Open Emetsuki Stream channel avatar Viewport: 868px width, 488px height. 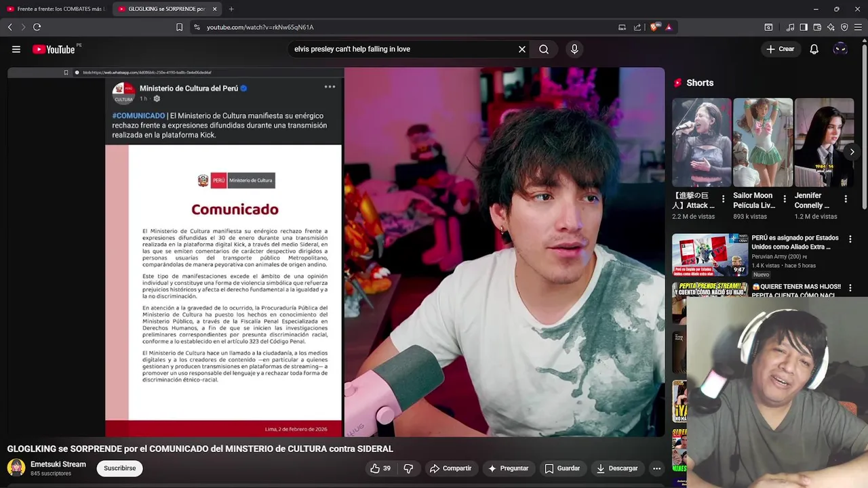tap(16, 468)
